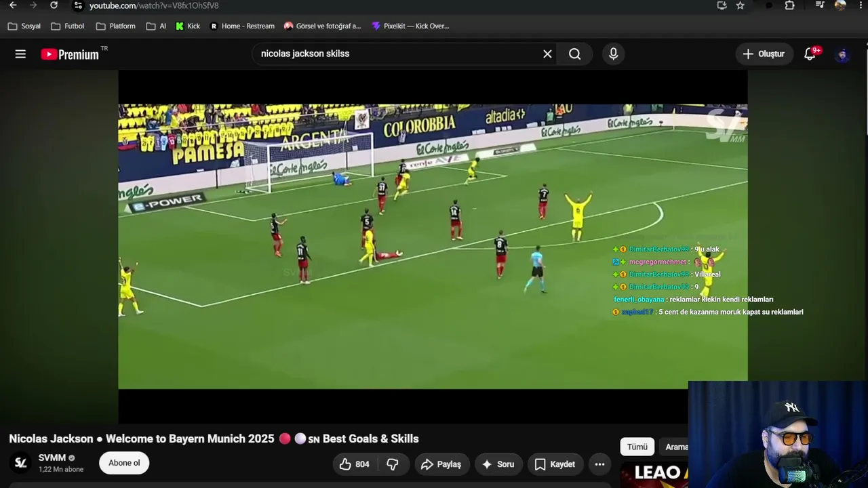Open more actions three-dot menu

coord(599,464)
